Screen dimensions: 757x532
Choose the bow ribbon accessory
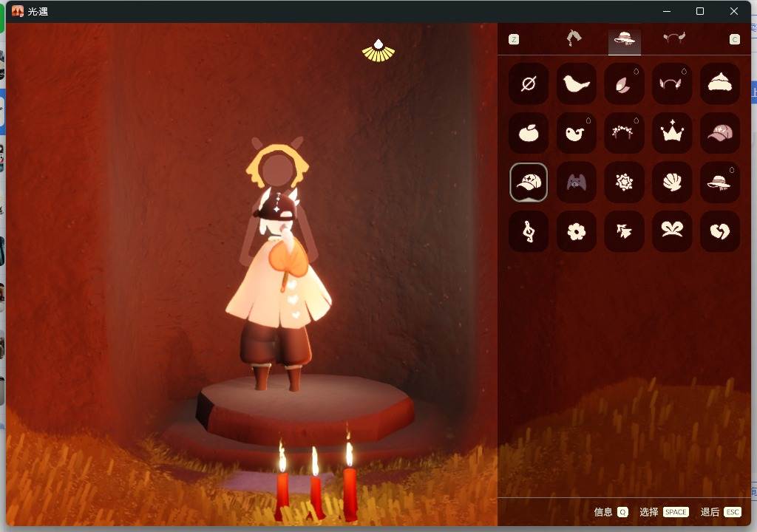[x=671, y=231]
